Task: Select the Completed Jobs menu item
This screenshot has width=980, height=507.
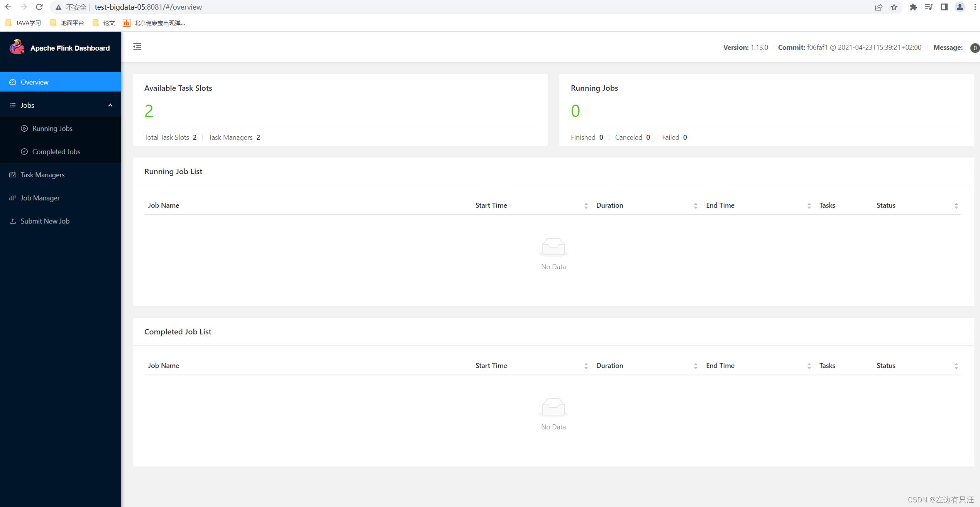Action: (x=56, y=151)
